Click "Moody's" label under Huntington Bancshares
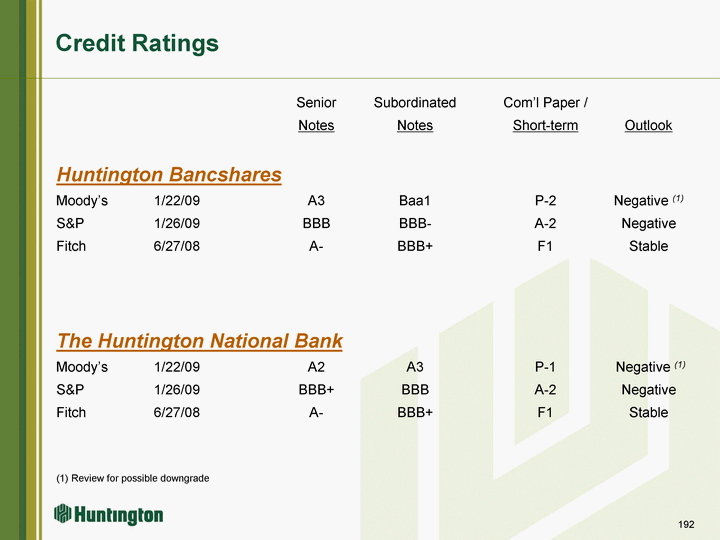This screenshot has height=540, width=720. click(82, 201)
